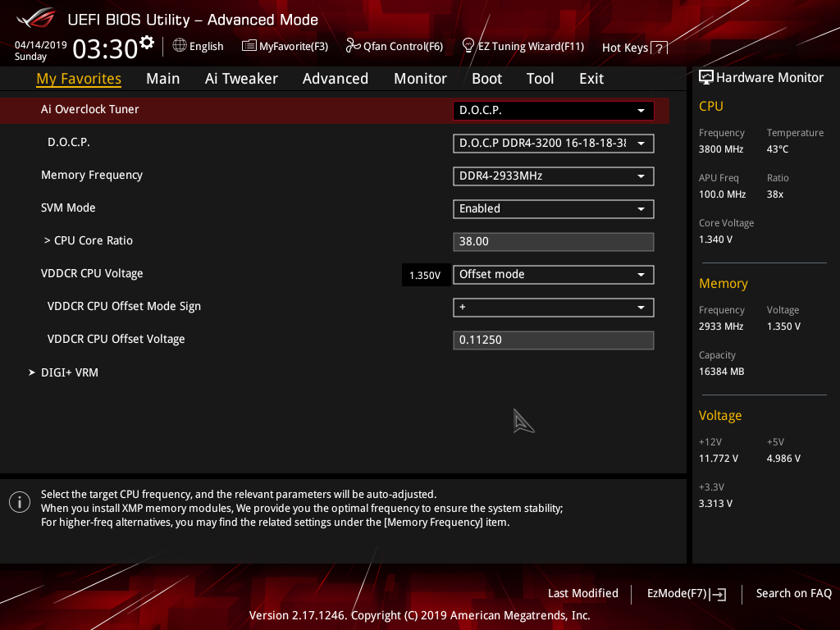Click the VDDCR CPU Offset Voltage field
The image size is (840, 630).
(554, 340)
